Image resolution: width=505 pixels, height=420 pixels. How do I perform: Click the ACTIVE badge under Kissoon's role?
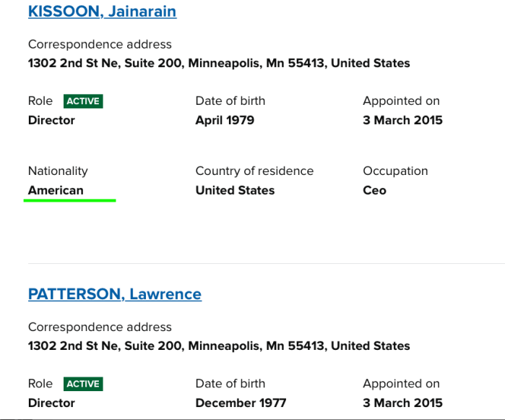pos(83,101)
